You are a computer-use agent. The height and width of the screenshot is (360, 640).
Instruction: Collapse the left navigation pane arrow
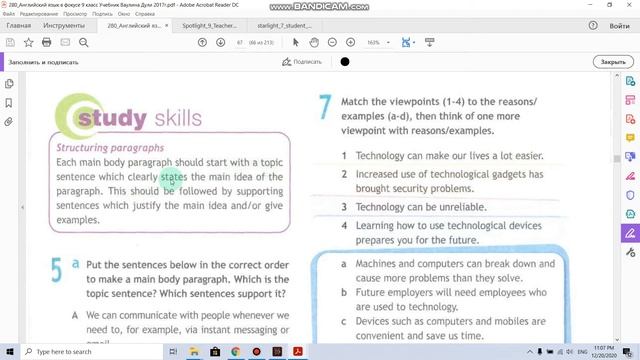[22, 207]
